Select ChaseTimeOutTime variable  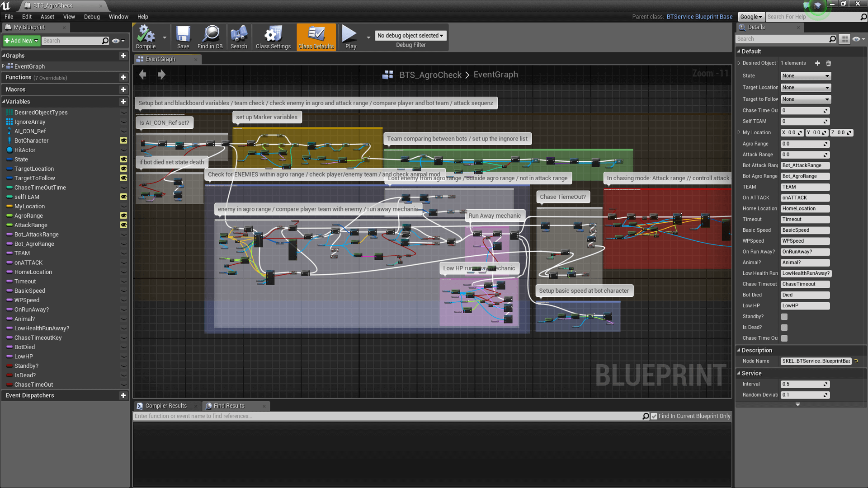point(40,188)
